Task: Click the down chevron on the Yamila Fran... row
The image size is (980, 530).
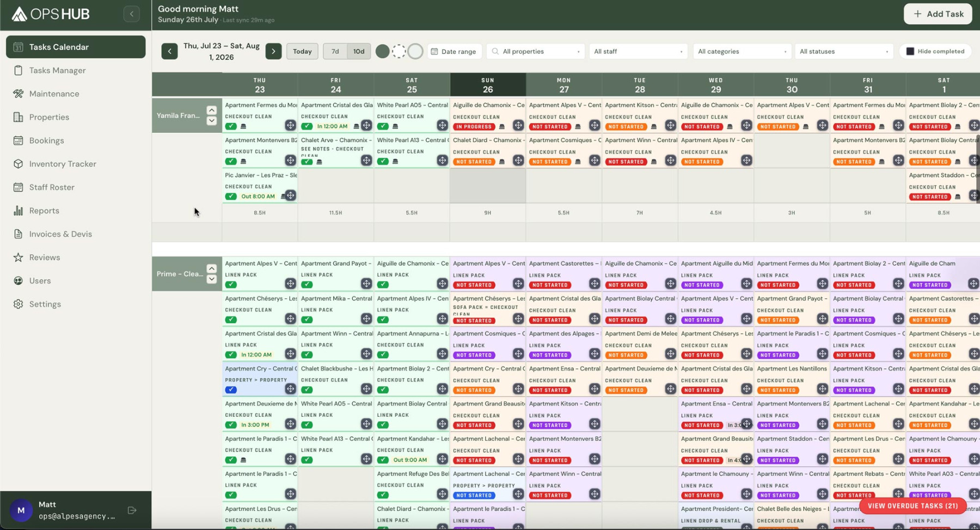Action: (211, 121)
